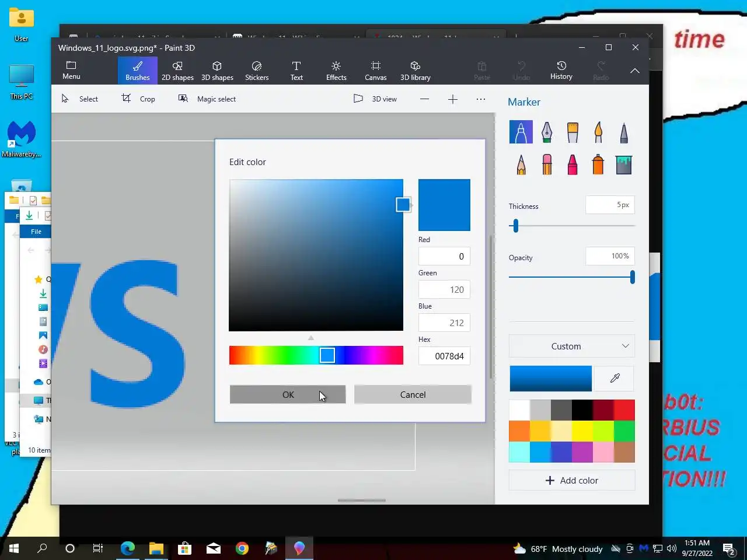
Task: Open taskbar Search
Action: (42, 548)
